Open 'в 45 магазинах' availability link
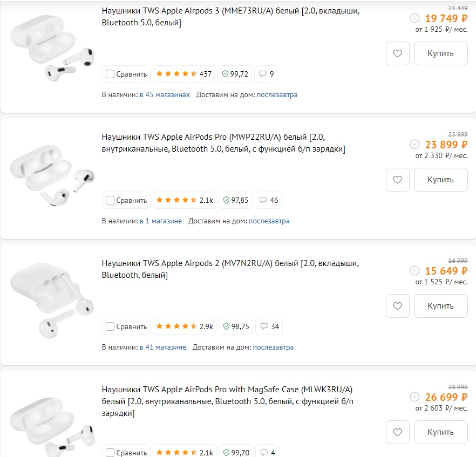Image resolution: width=476 pixels, height=457 pixels. (x=165, y=94)
